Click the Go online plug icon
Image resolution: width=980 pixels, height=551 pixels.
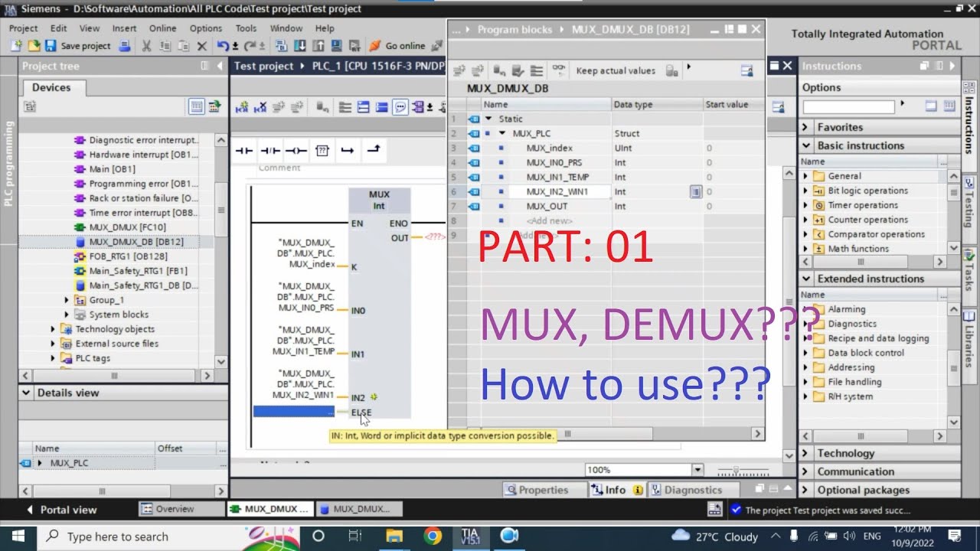pyautogui.click(x=375, y=46)
